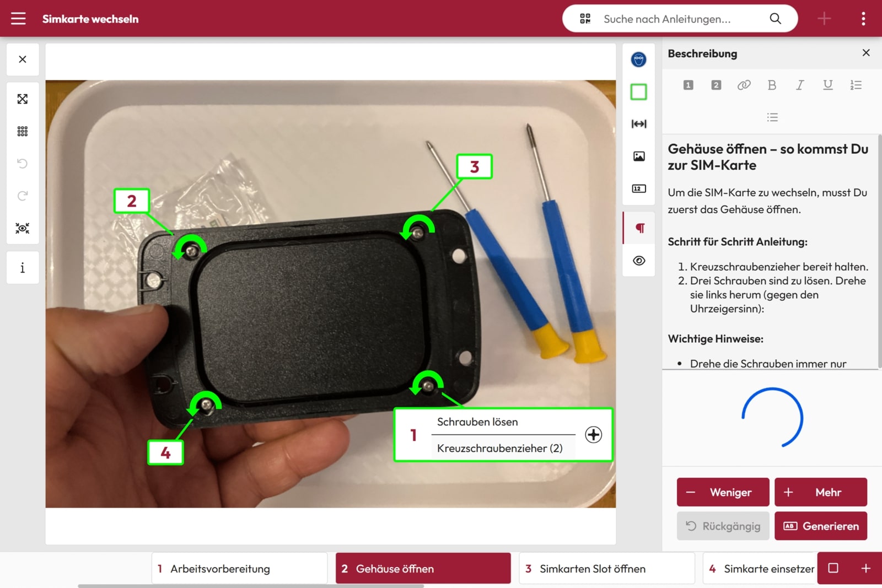Switch to Arbeitsvorbereitung step tab
The height and width of the screenshot is (588, 882).
pos(239,569)
